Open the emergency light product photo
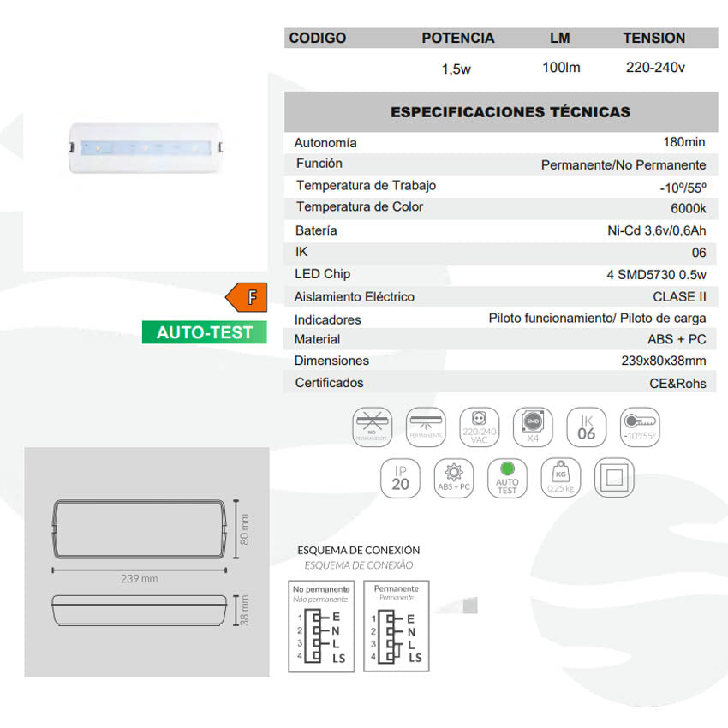This screenshot has width=728, height=728. (x=146, y=148)
